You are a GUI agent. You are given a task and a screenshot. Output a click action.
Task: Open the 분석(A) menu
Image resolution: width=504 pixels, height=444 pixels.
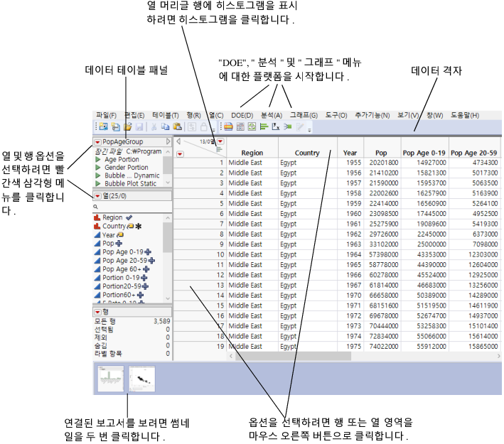coord(272,115)
